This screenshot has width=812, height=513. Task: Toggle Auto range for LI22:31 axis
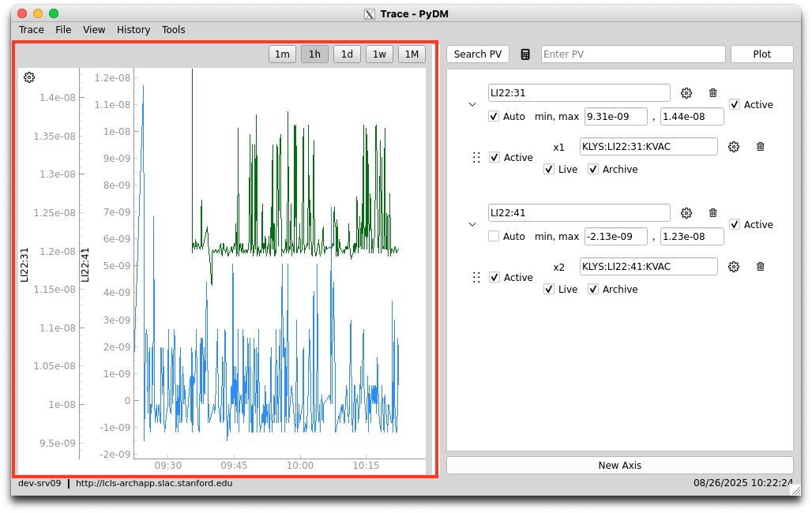(494, 117)
